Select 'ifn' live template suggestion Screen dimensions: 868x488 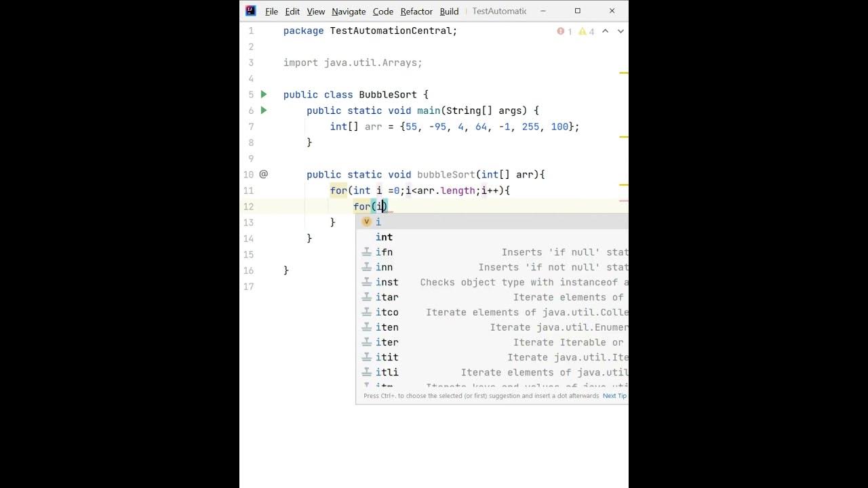pyautogui.click(x=492, y=252)
